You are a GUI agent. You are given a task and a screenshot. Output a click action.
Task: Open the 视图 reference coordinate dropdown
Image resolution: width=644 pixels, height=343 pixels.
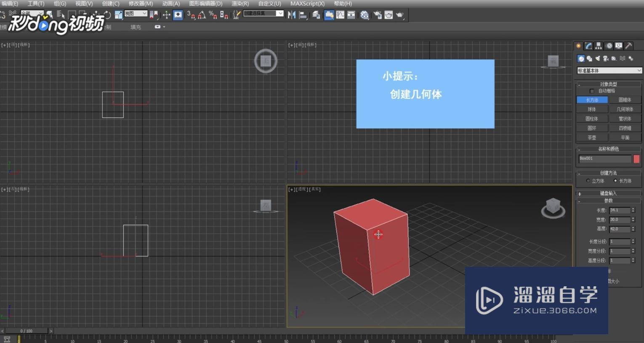[136, 14]
